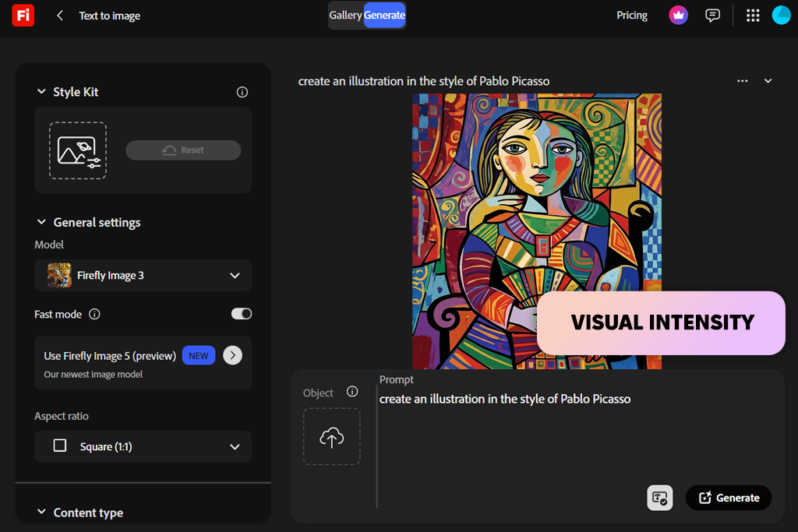The width and height of the screenshot is (798, 532).
Task: Open the user profile avatar
Action: [781, 16]
